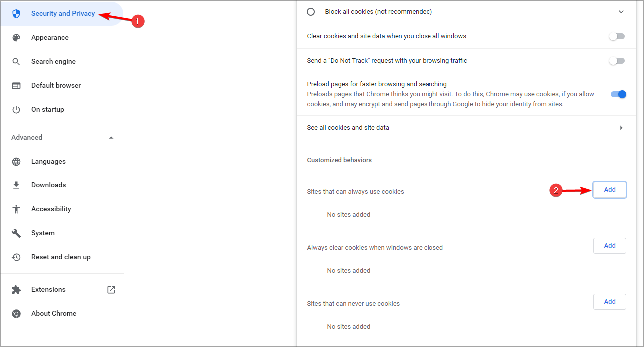The image size is (644, 347).
Task: Select the System wrench icon
Action: pyautogui.click(x=16, y=233)
